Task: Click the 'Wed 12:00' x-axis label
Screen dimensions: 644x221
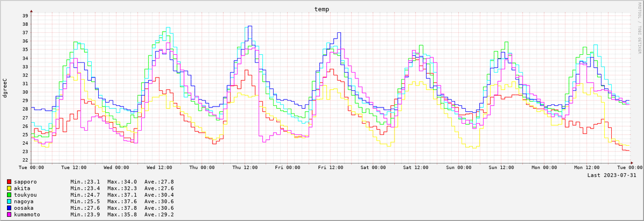Action: (160, 167)
